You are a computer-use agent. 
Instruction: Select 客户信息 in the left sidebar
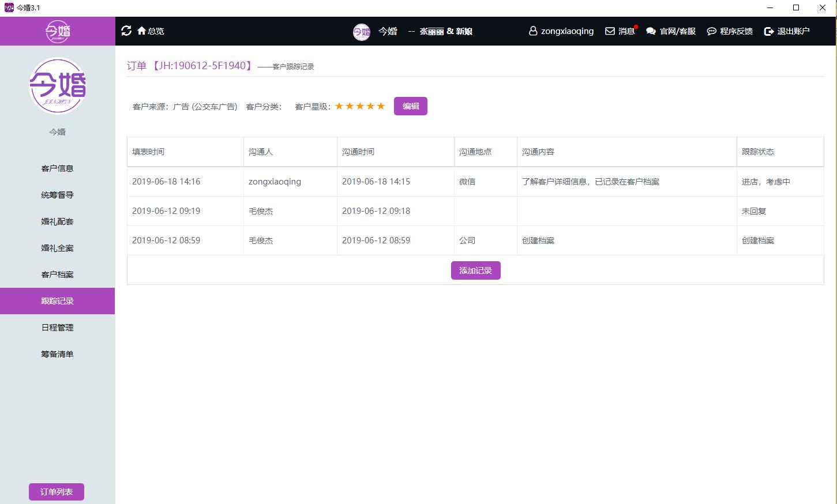click(x=57, y=168)
